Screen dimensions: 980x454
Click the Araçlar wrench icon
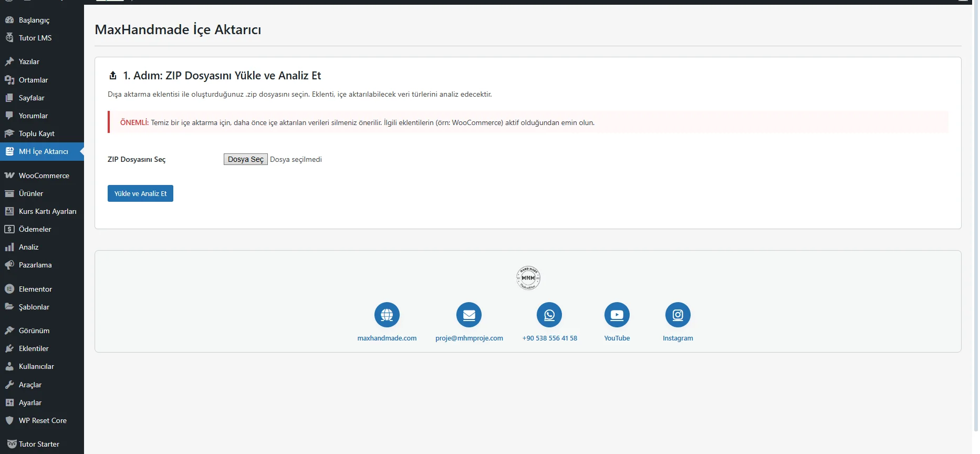tap(9, 385)
